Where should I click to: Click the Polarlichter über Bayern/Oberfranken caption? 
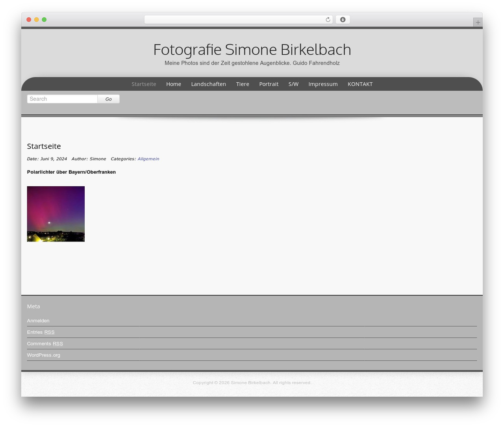pyautogui.click(x=71, y=172)
